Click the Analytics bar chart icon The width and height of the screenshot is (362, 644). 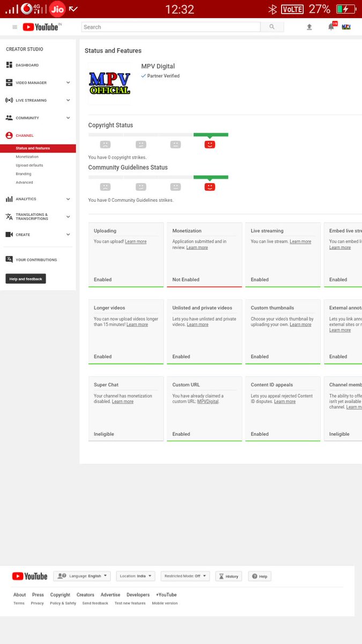pyautogui.click(x=9, y=199)
